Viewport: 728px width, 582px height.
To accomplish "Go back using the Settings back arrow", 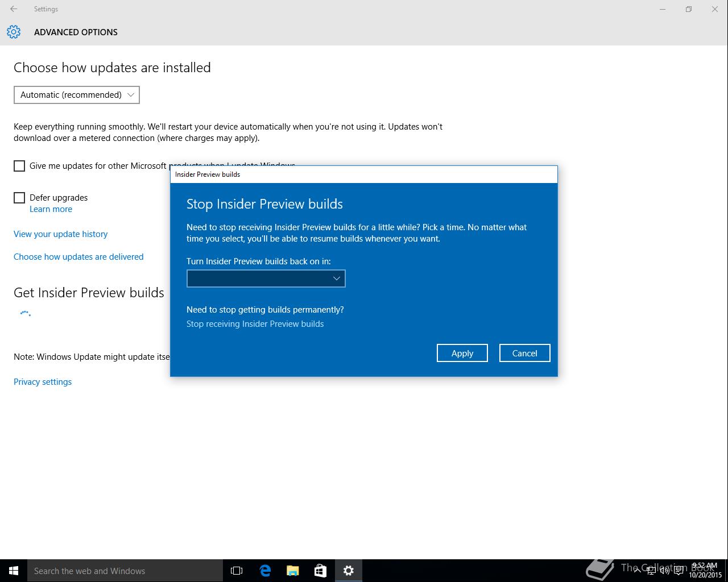I will click(14, 9).
